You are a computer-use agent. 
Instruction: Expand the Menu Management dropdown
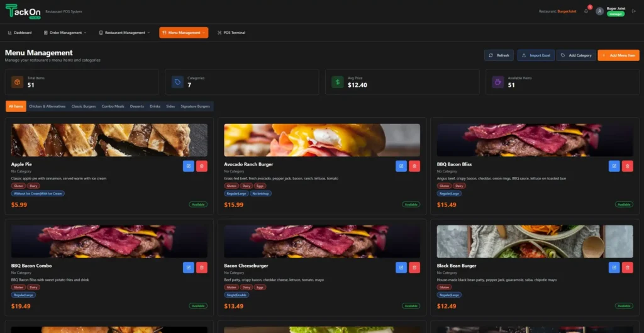(x=184, y=33)
